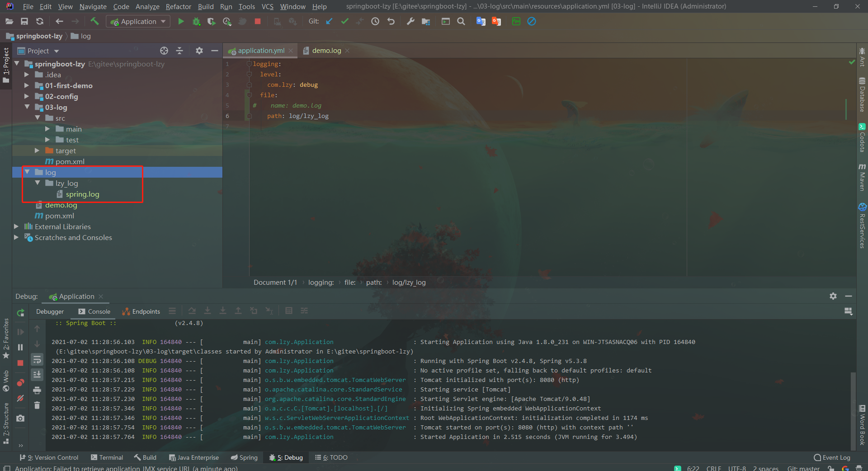Open Project panel settings gear
Viewport: 868px width, 471px height.
pyautogui.click(x=199, y=51)
